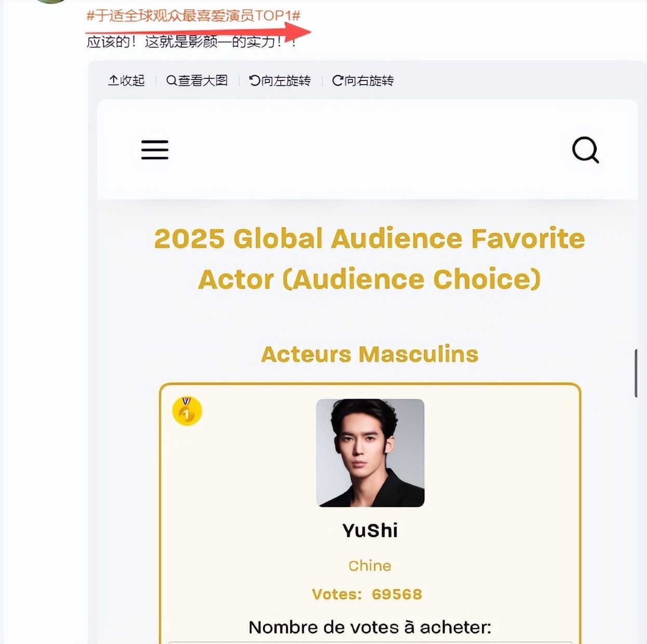This screenshot has height=644, width=647.
Task: Open the hamburger menu icon
Action: 155,150
